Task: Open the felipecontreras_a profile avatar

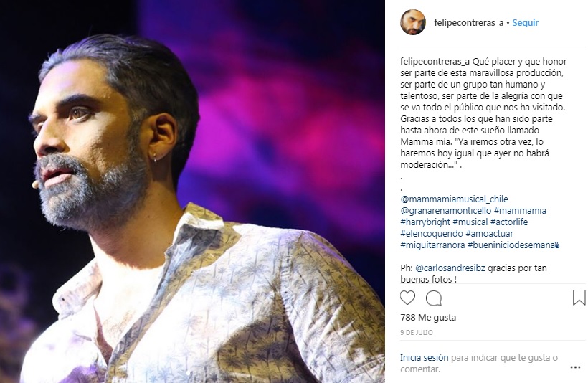Action: pyautogui.click(x=413, y=22)
